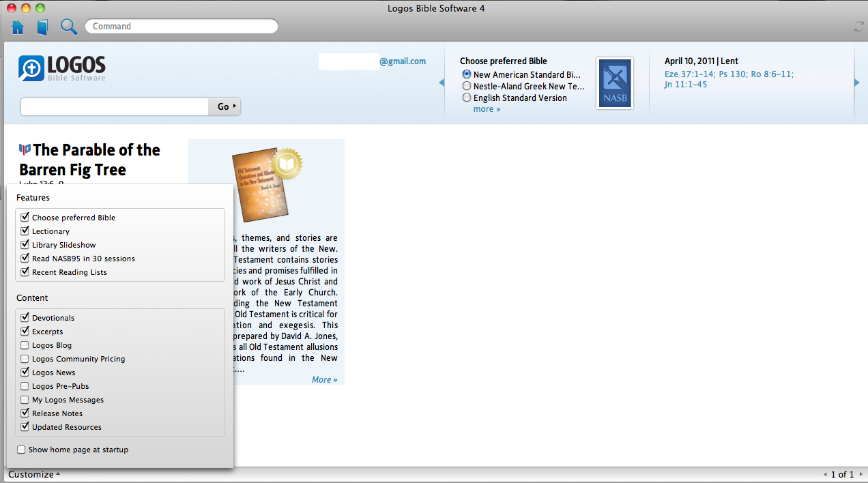The height and width of the screenshot is (483, 868).
Task: Enable My Logos Messages
Action: tap(25, 400)
